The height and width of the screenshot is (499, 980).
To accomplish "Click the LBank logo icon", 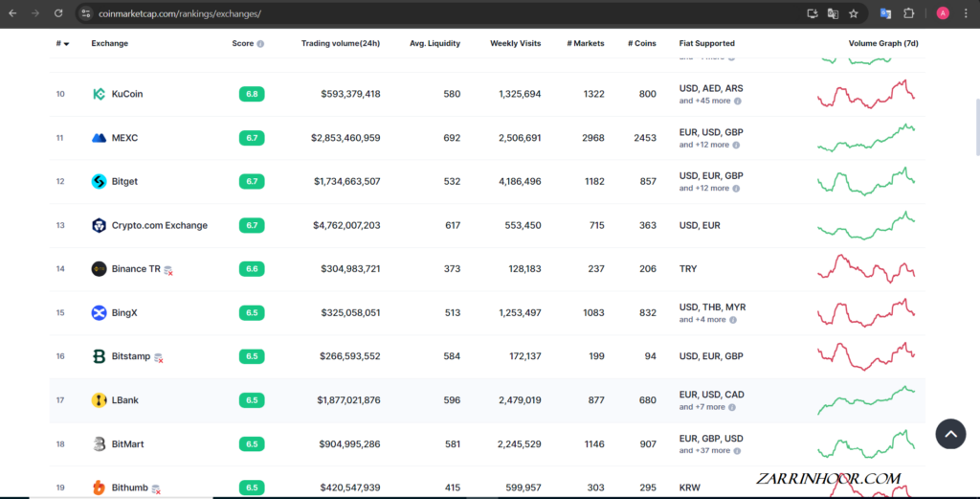I will tap(99, 400).
